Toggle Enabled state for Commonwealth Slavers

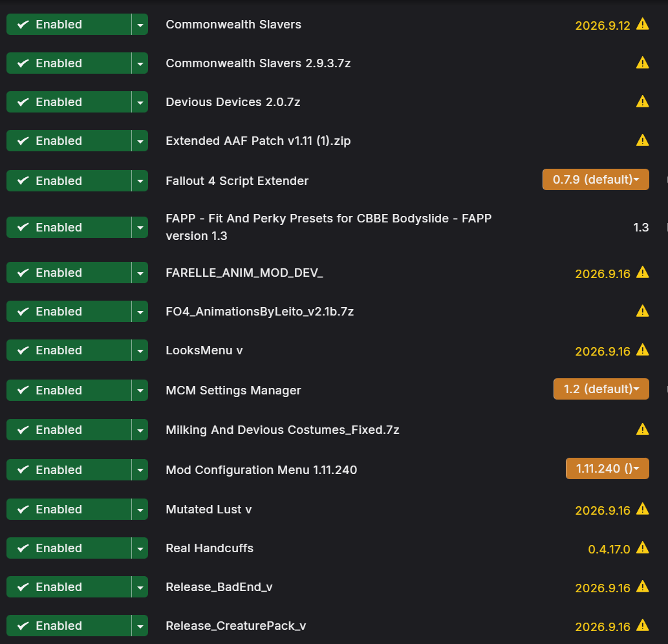point(69,25)
